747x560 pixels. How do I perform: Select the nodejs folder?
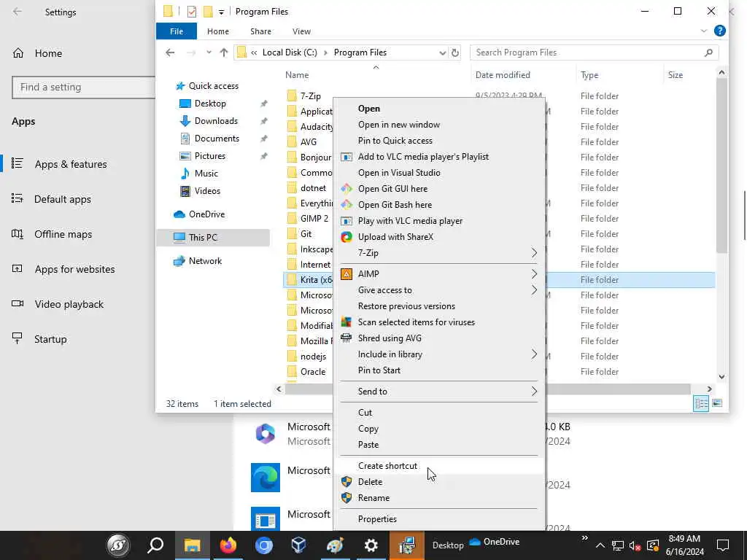313,356
